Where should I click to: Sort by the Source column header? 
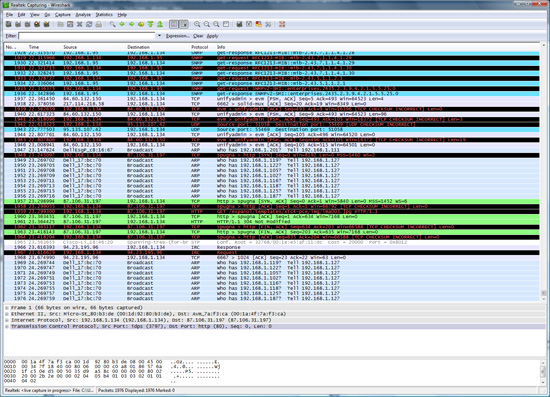coord(94,47)
